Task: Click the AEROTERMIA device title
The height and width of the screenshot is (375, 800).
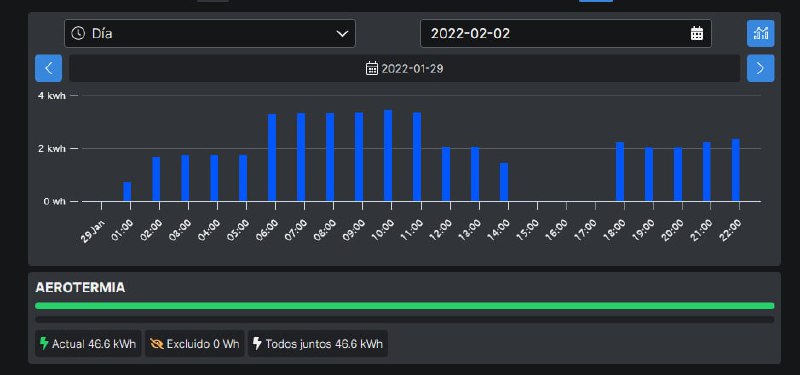Action: pos(80,288)
